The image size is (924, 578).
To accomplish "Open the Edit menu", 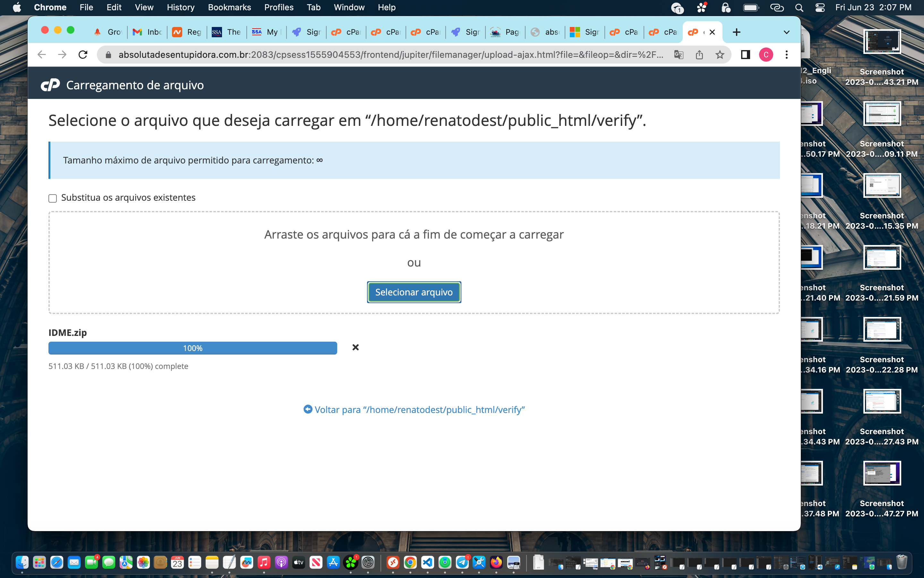I will (x=114, y=7).
